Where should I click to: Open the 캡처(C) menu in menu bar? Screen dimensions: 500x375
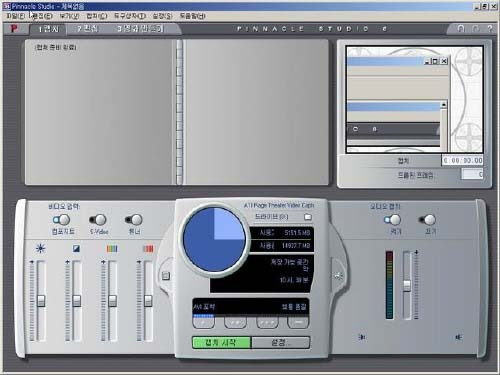tap(97, 16)
